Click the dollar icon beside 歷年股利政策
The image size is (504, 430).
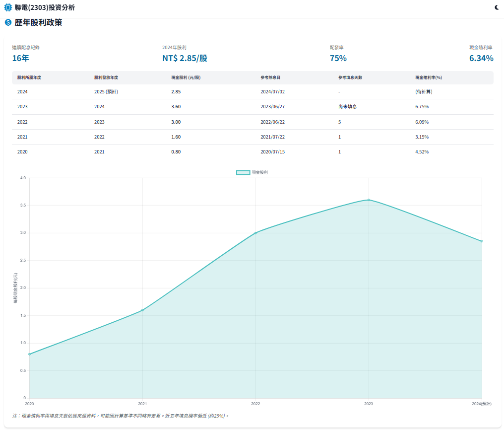[x=8, y=22]
